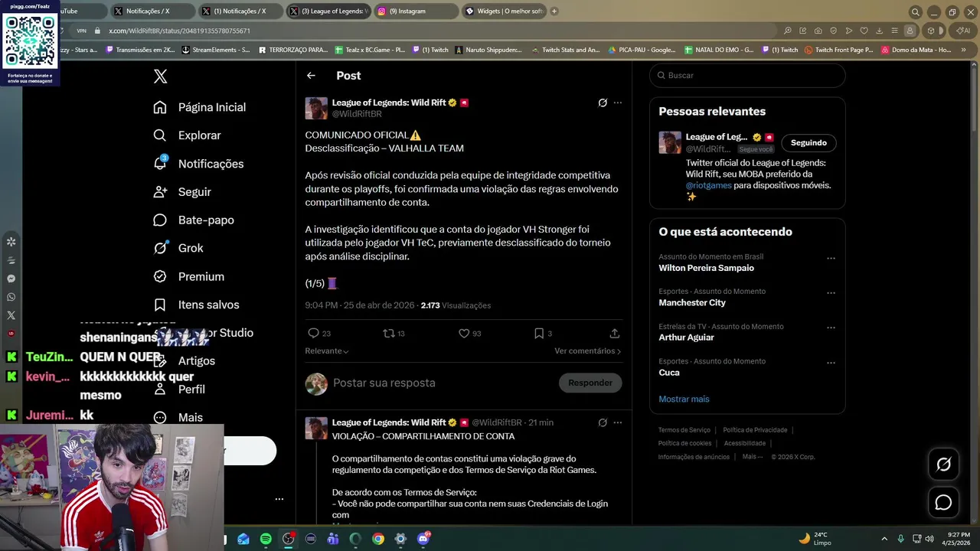Viewport: 980px width, 551px height.
Task: Click the volume icon in system tray
Action: tap(929, 539)
